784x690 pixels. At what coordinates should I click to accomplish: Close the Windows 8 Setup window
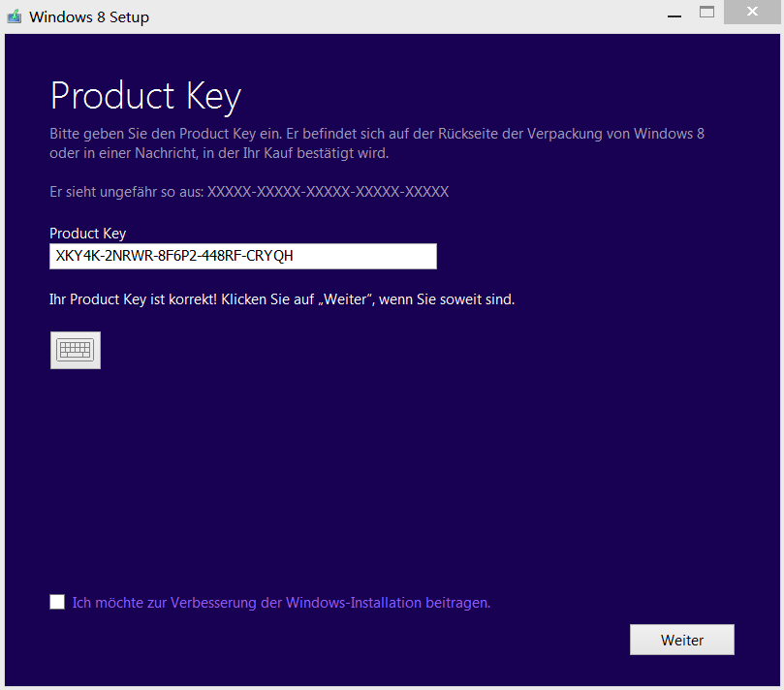[752, 12]
